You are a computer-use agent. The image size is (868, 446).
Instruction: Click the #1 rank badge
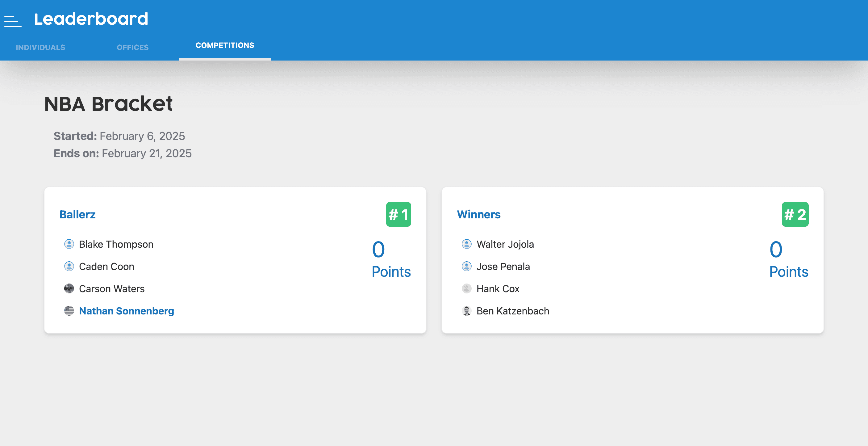click(x=398, y=214)
